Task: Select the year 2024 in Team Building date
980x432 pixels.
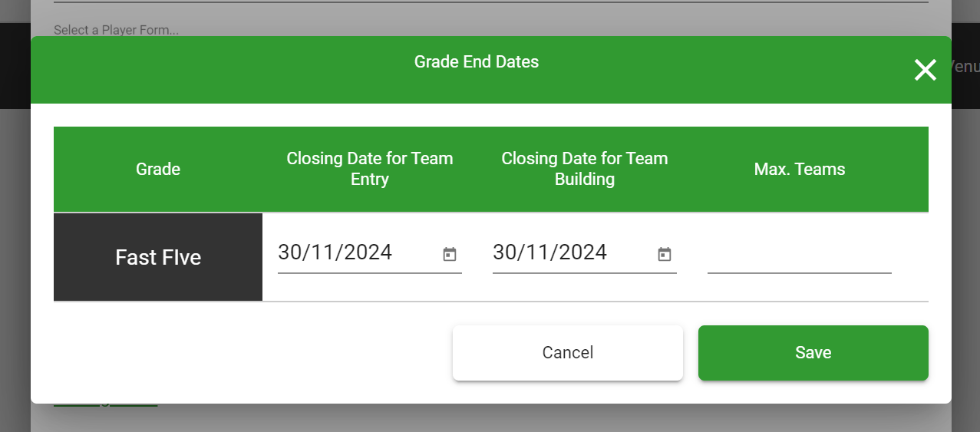Action: point(582,252)
